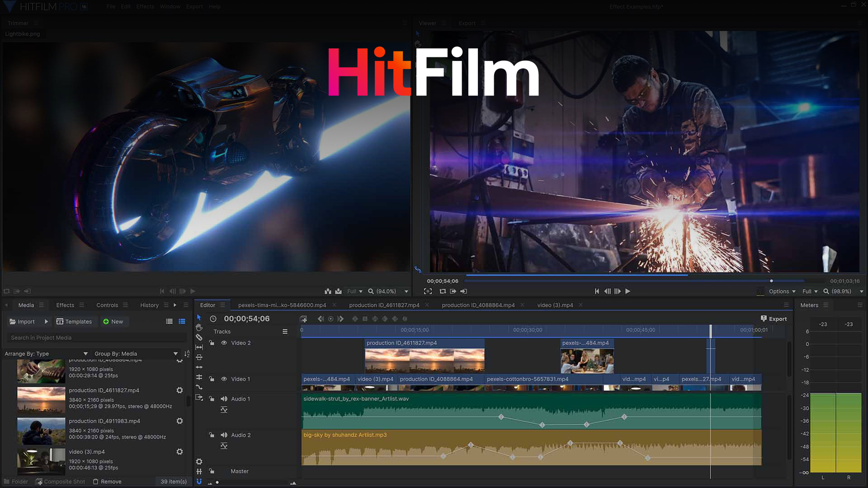Expand Group By: Media dropdown
This screenshot has height=488, width=868.
[x=136, y=354]
